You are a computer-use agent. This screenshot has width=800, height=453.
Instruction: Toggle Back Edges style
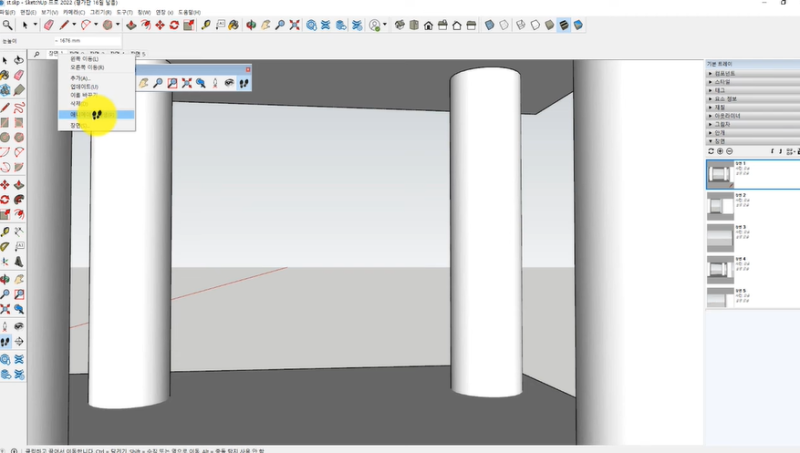[x=504, y=25]
